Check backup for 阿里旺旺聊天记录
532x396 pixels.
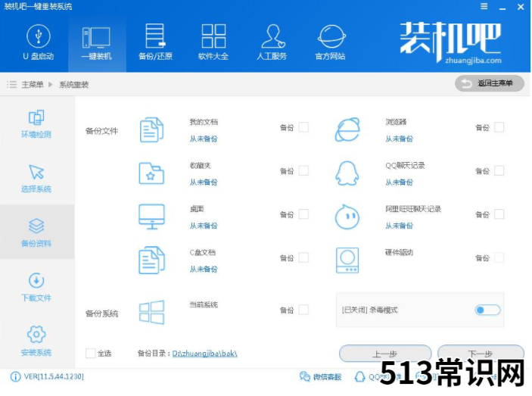tap(499, 214)
